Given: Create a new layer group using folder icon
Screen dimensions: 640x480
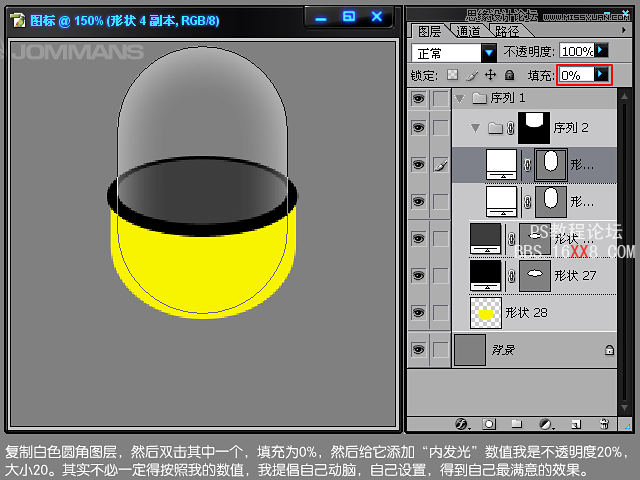Looking at the screenshot, I should tap(518, 424).
